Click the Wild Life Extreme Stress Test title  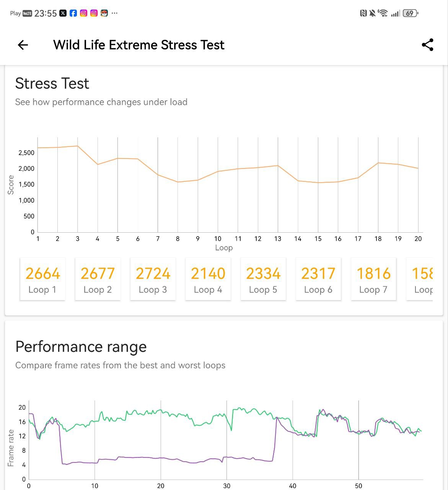(x=138, y=45)
